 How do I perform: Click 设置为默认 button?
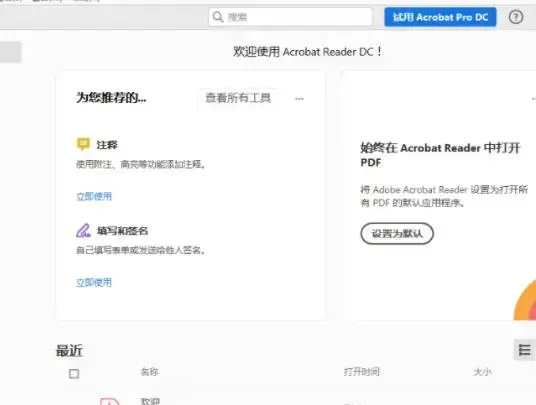pos(397,234)
